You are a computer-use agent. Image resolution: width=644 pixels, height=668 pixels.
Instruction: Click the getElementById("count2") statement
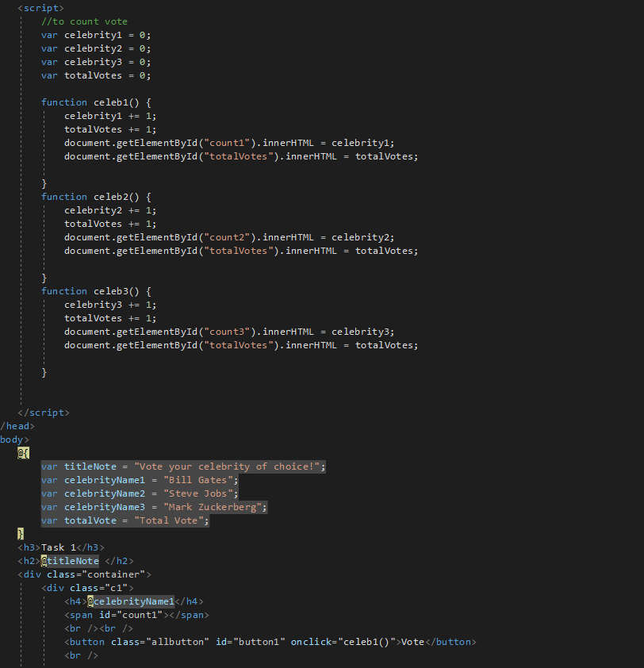229,237
